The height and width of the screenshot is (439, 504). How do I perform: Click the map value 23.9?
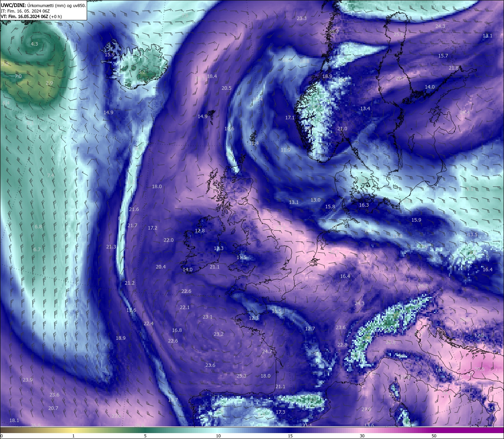click(28, 380)
